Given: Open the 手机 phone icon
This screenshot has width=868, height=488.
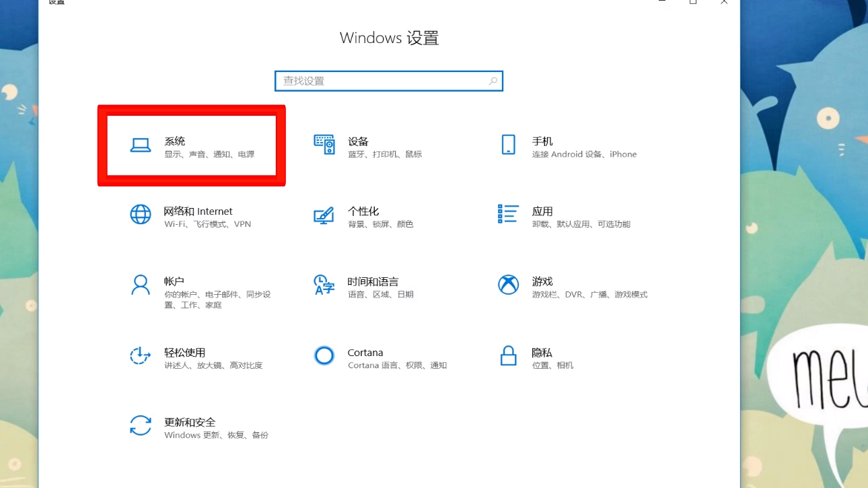Looking at the screenshot, I should pos(508,145).
